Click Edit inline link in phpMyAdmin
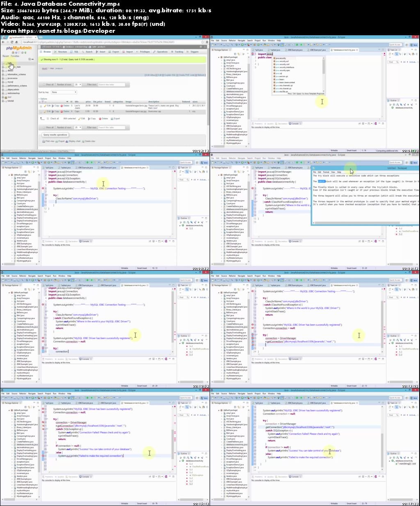The image size is (420, 506). point(150,75)
